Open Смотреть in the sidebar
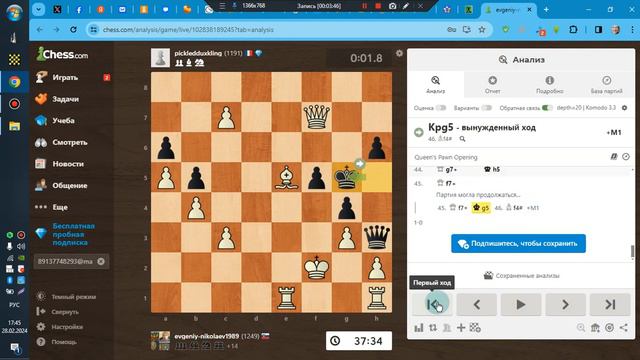 coord(71,142)
